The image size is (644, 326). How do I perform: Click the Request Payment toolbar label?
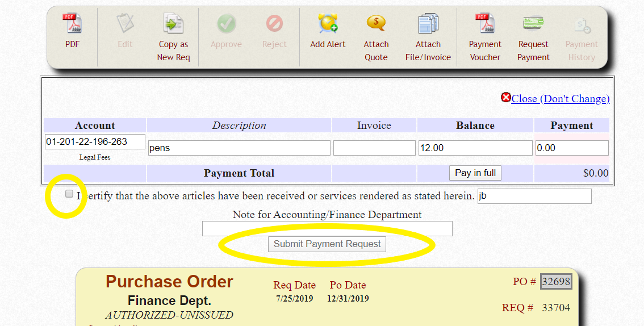coord(533,51)
